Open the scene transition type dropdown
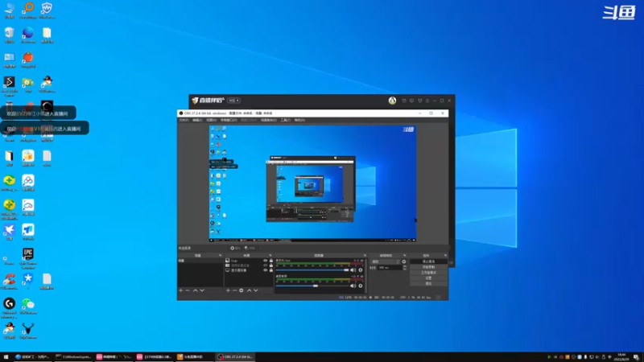This screenshot has height=362, width=644. point(385,261)
